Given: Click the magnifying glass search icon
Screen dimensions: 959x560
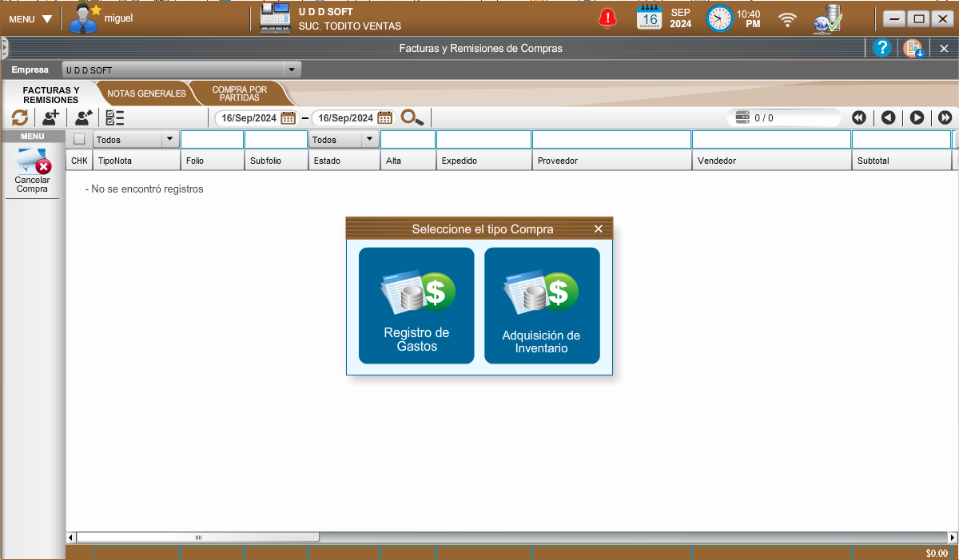Looking at the screenshot, I should click(x=412, y=118).
